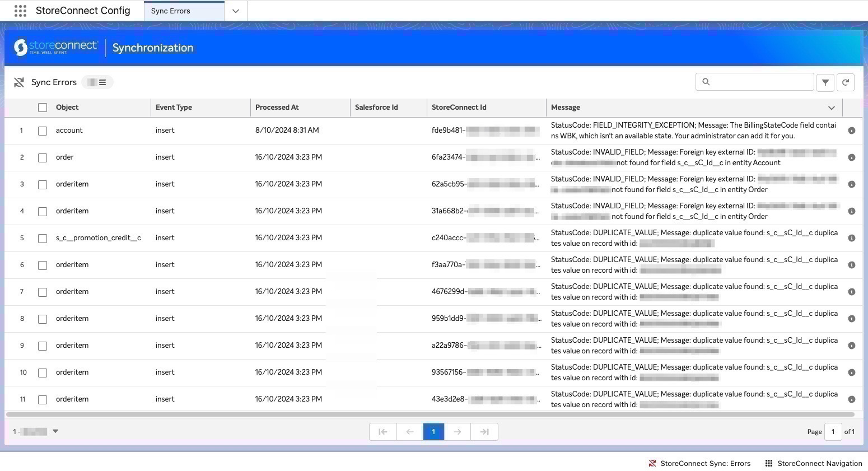The image size is (868, 471).
Task: Click the Sync Errors crossed-arrows icon
Action: click(19, 82)
